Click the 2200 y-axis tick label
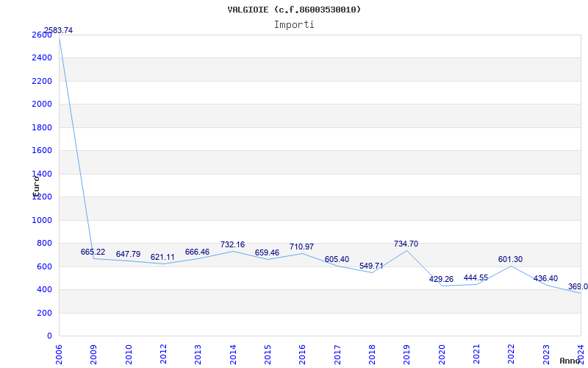The width and height of the screenshot is (588, 368). [42, 81]
